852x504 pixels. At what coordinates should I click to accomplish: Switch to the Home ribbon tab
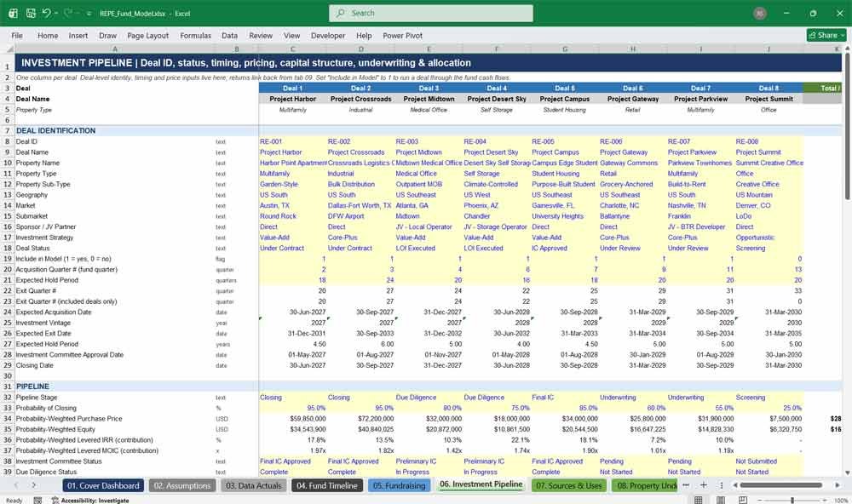[x=48, y=35]
